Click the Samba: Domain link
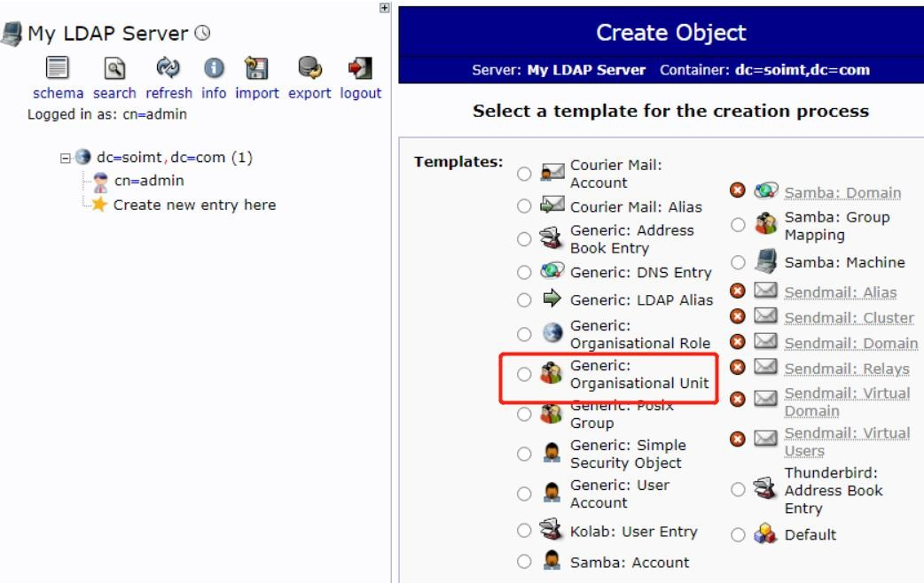This screenshot has width=924, height=583. pos(842,192)
